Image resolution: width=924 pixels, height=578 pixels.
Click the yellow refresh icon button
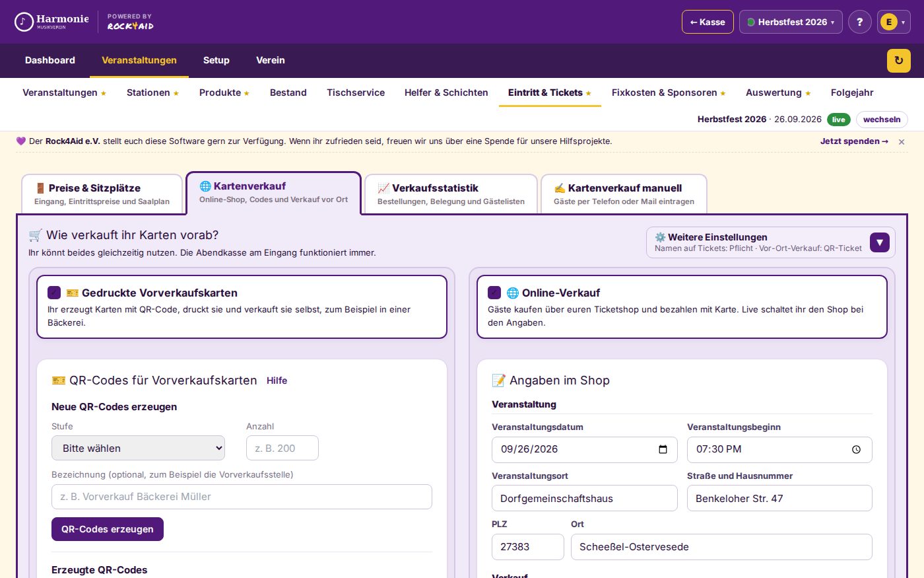(x=898, y=61)
